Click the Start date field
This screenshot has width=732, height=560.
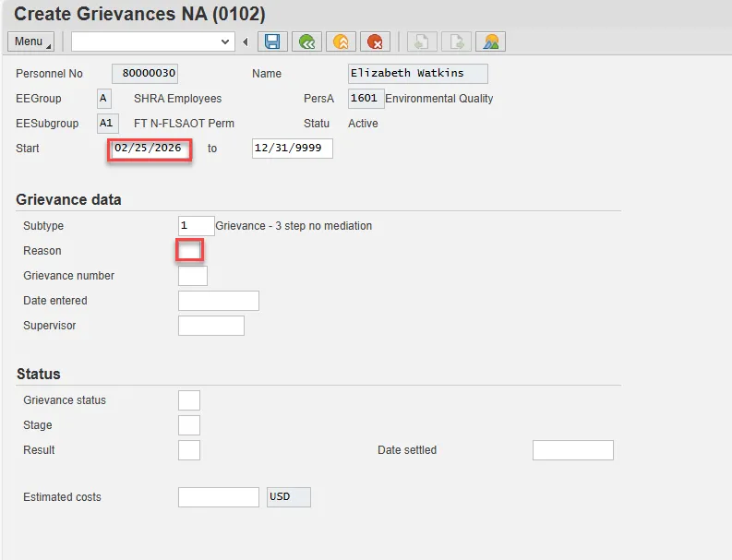(150, 149)
